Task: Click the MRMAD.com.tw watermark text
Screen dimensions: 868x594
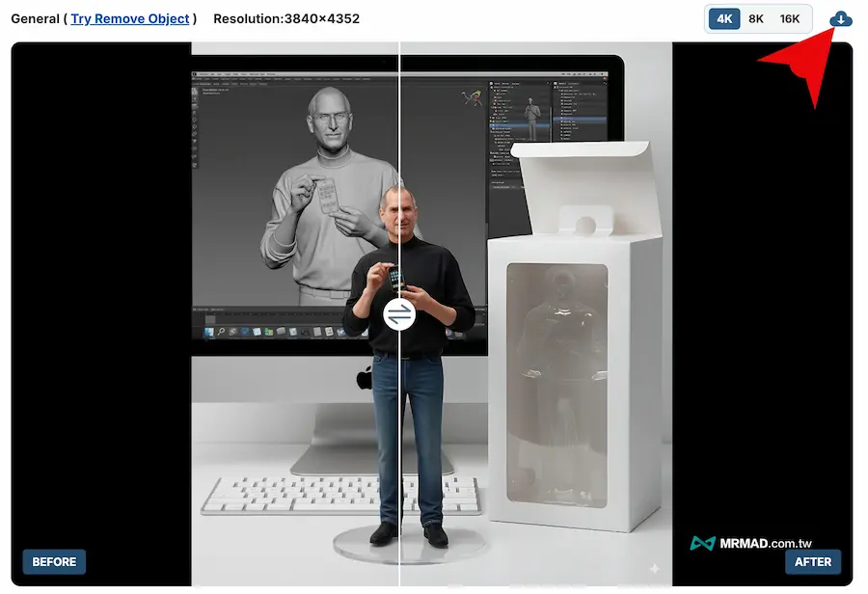Action: tap(768, 544)
